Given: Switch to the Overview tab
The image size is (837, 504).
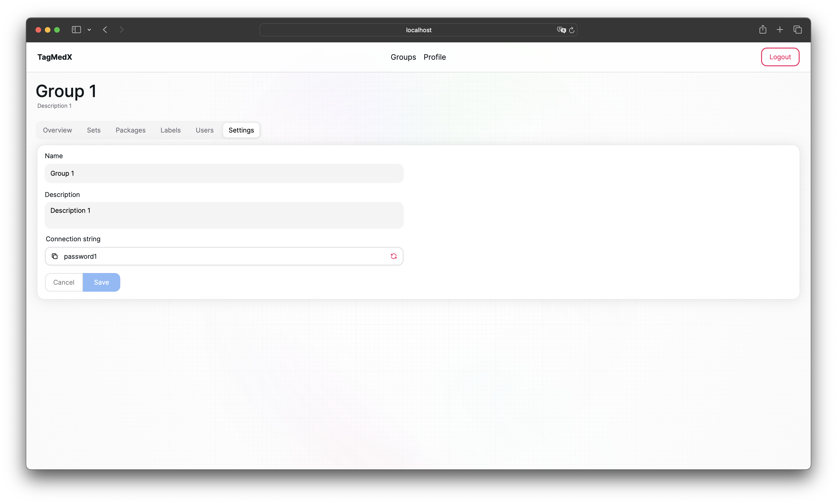Looking at the screenshot, I should [57, 130].
